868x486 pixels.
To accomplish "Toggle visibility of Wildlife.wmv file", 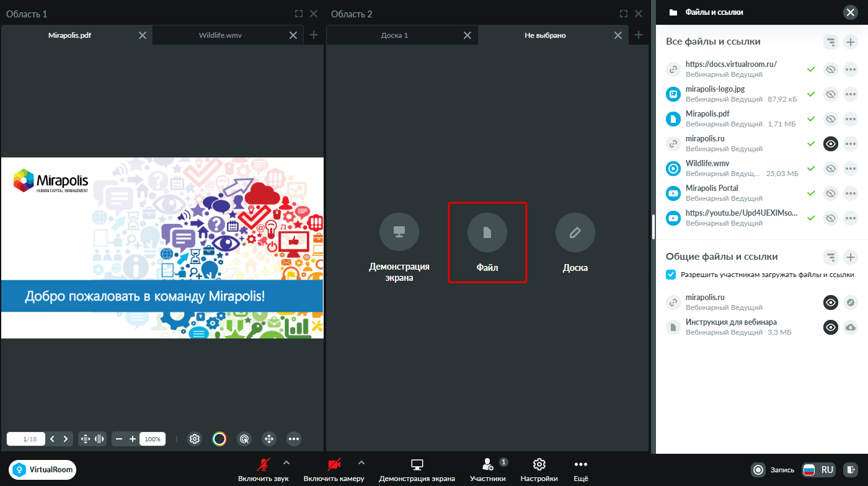I will (831, 169).
